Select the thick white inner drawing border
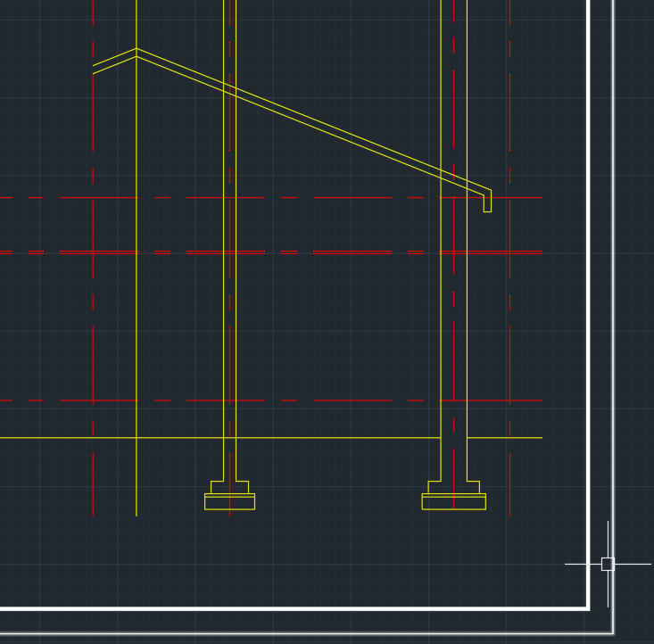The height and width of the screenshot is (644, 654). tap(588, 304)
